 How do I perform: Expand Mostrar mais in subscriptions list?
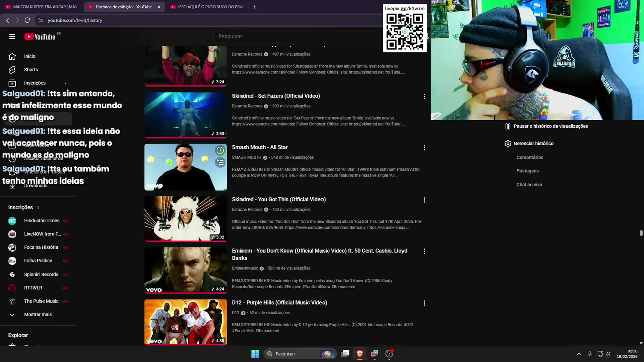38,315
